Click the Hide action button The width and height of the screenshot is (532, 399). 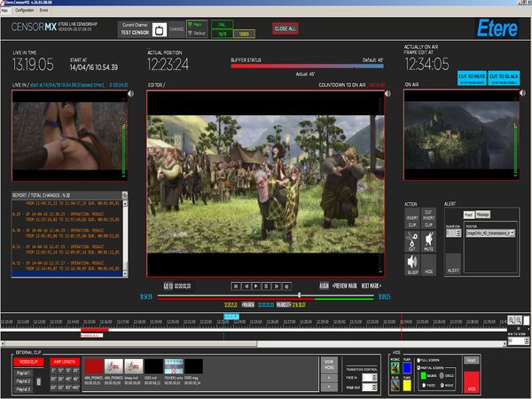coord(429,264)
